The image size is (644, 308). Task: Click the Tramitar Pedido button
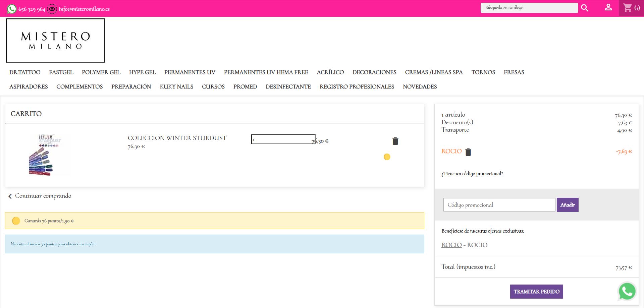537,292
